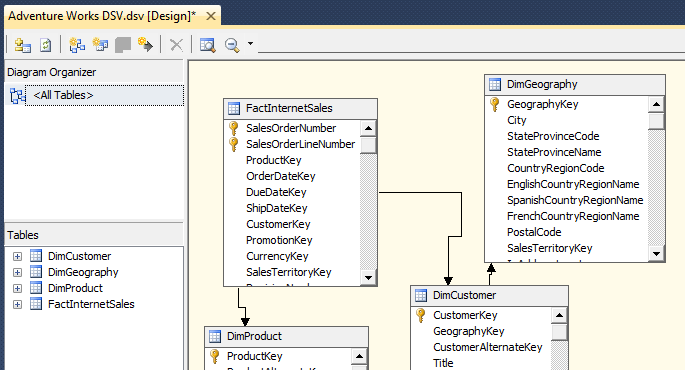Close the Adventure Works DSV.dsv tab
685x370 pixels.
[x=211, y=16]
